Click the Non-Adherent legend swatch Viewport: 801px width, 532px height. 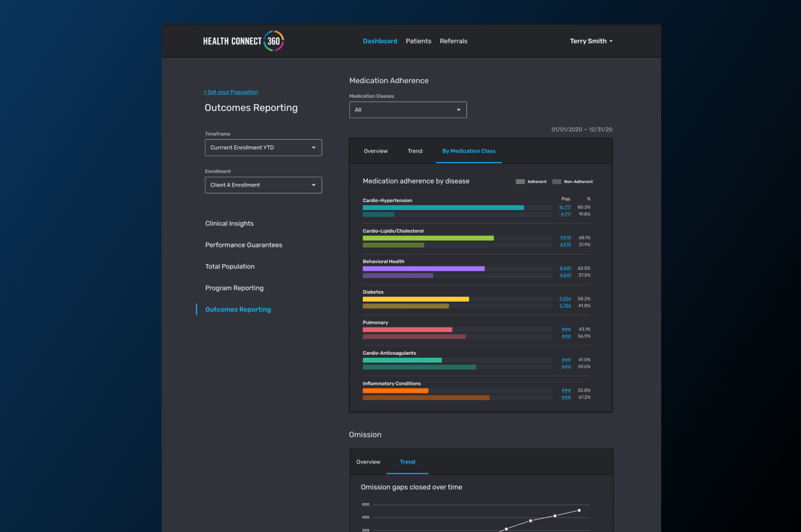point(556,182)
